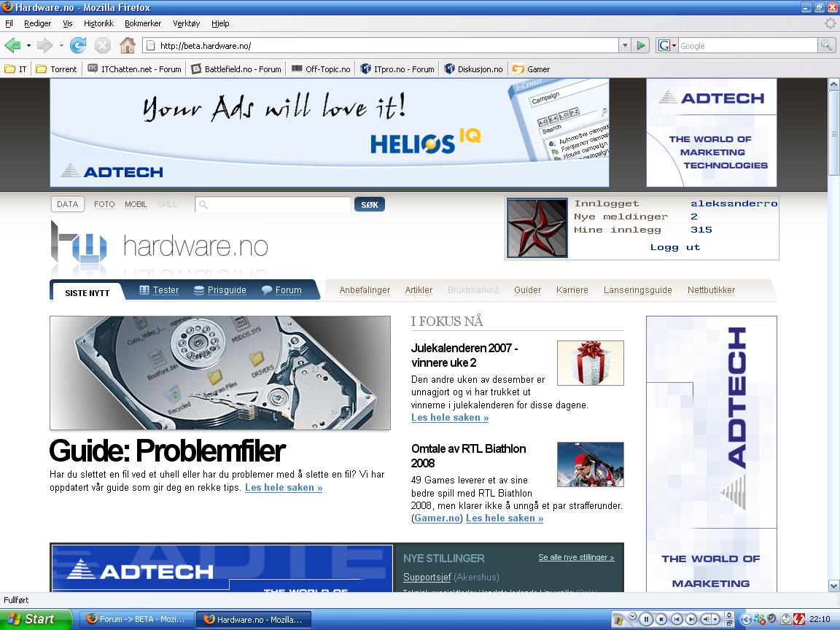The width and height of the screenshot is (840, 630).
Task: Open Off-Topic.no bookmark
Action: 321,69
